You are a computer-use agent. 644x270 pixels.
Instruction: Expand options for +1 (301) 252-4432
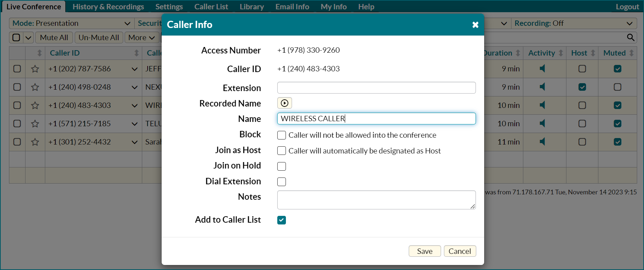tap(135, 142)
